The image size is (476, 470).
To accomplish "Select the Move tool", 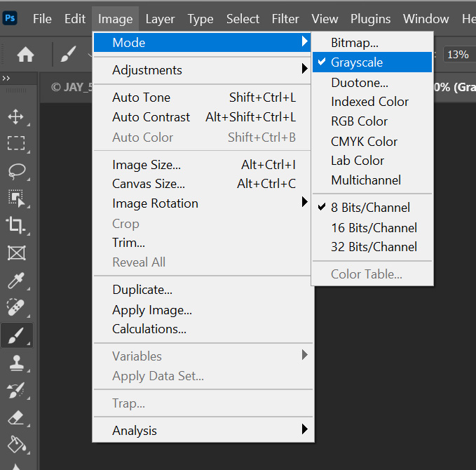I will (16, 116).
